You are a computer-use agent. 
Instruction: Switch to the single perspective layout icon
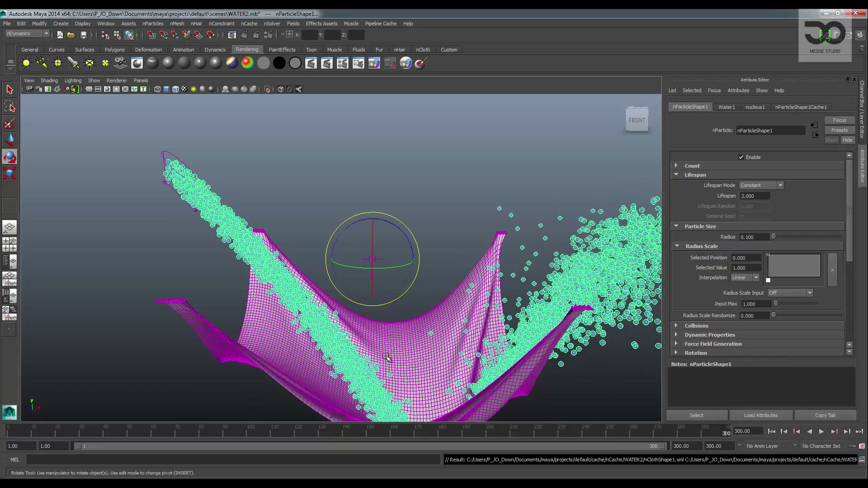pos(9,227)
